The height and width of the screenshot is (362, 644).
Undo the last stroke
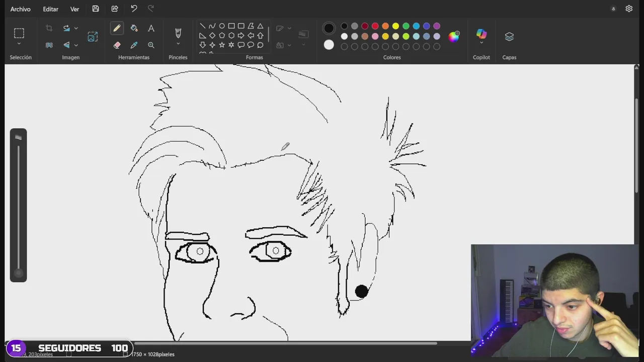point(134,9)
